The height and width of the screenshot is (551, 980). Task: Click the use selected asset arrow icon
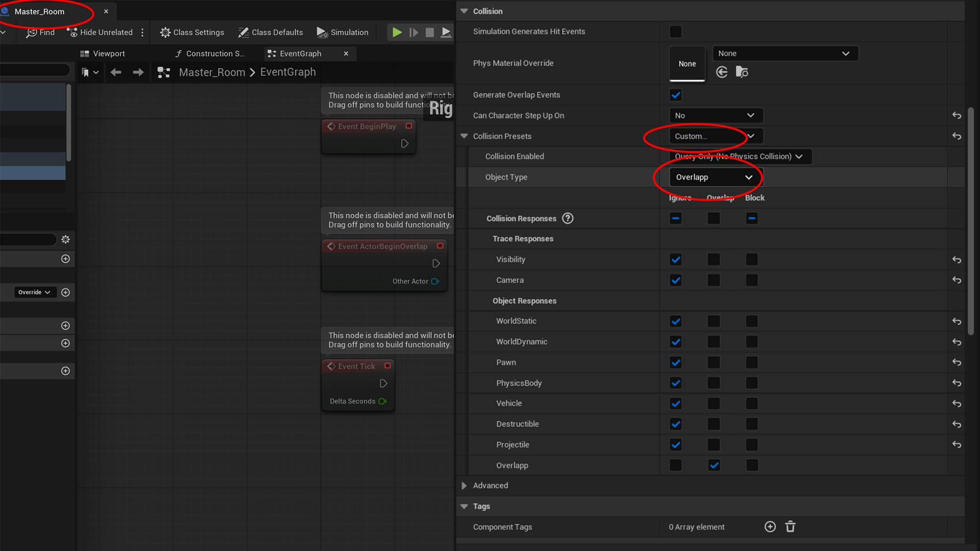[722, 72]
